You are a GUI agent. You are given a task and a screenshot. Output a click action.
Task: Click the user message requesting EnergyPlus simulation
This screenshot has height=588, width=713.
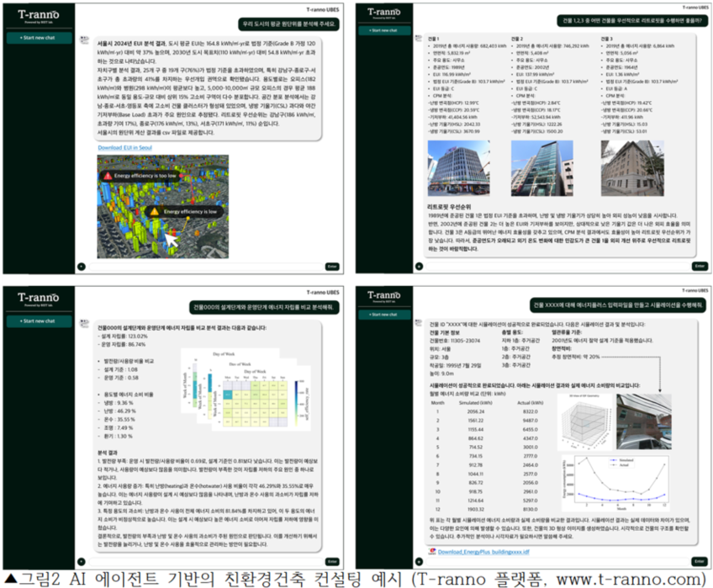pyautogui.click(x=619, y=305)
